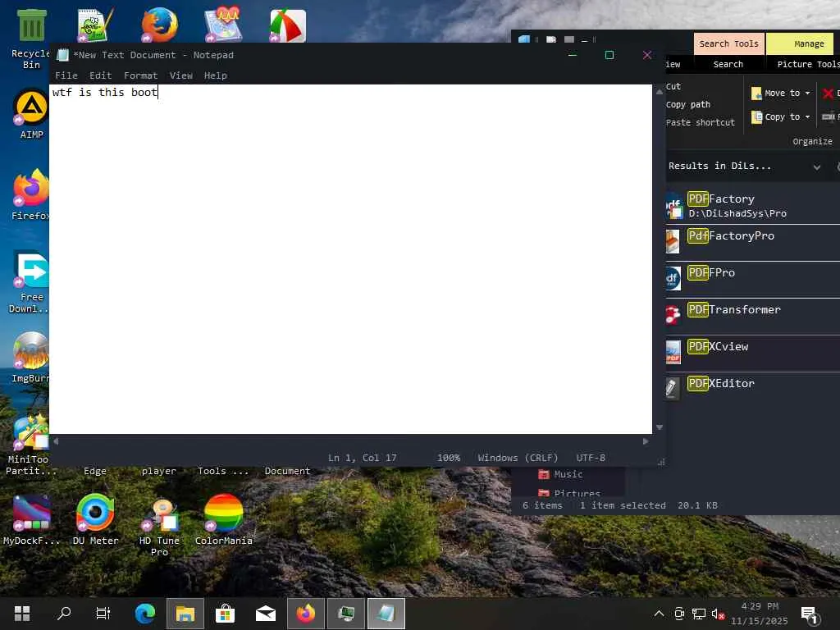Open the muted volume tray icon
This screenshot has width=840, height=630.
coord(718,614)
